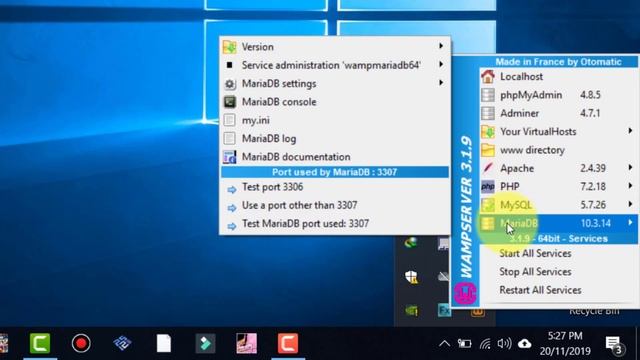This screenshot has height=360, width=640.
Task: Expand the MariaDB settings submenu arrow
Action: [x=441, y=83]
